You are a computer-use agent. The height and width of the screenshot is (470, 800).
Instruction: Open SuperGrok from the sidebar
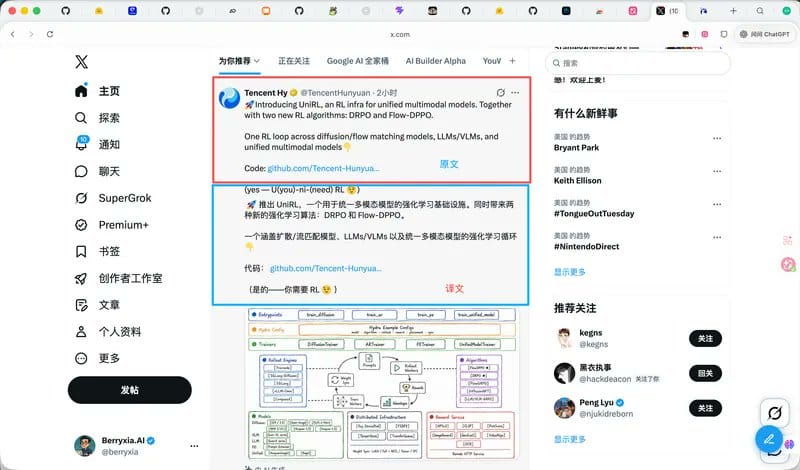[x=113, y=198]
